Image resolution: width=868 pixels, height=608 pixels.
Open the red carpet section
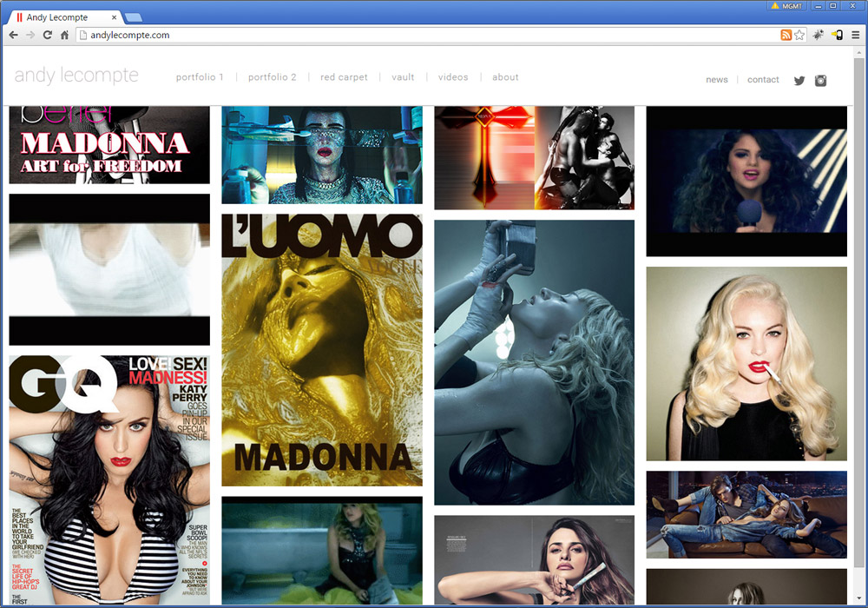pos(344,77)
